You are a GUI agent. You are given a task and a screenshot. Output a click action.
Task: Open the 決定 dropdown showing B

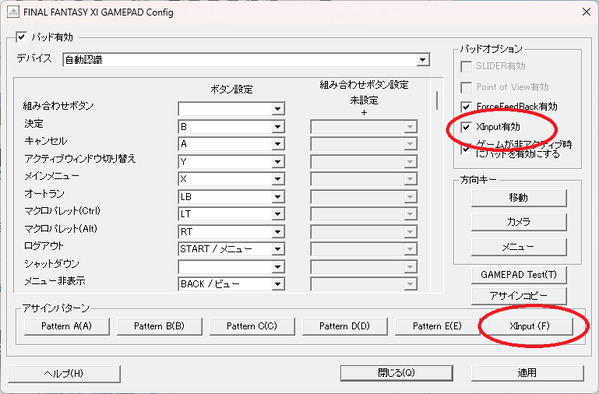(x=231, y=126)
